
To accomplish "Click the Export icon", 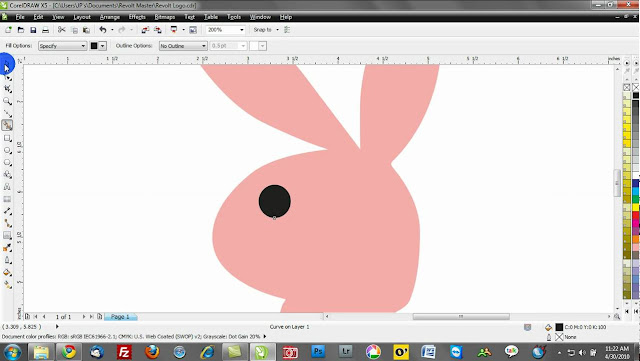I will point(158,30).
